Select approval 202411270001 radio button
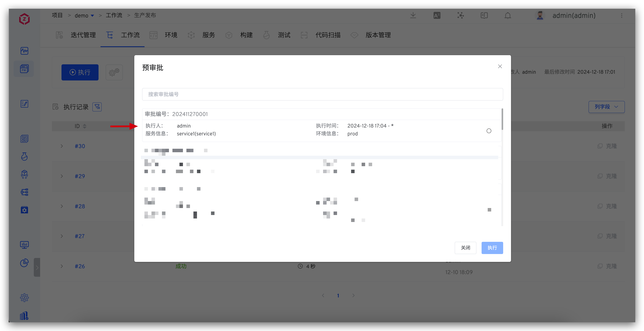644x331 pixels. 489,131
